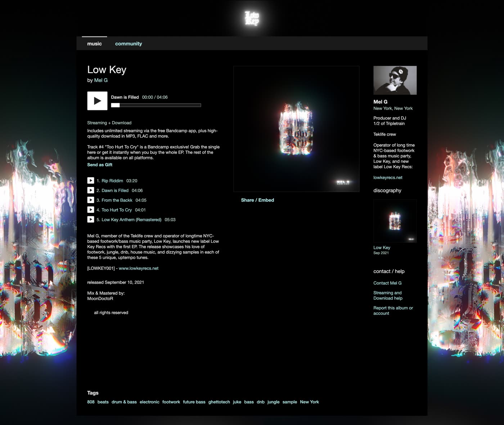The height and width of the screenshot is (425, 504).
Task: Select the ghettotech tag
Action: (219, 402)
